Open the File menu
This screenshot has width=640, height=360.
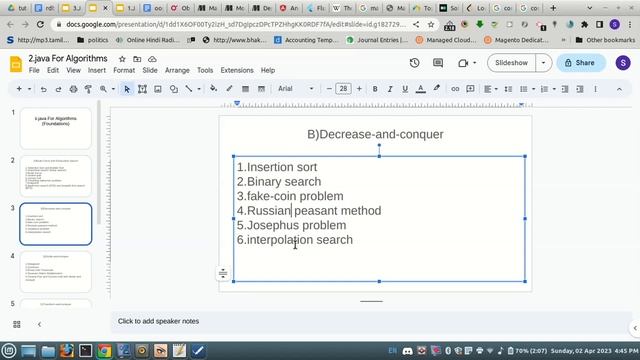click(x=34, y=70)
